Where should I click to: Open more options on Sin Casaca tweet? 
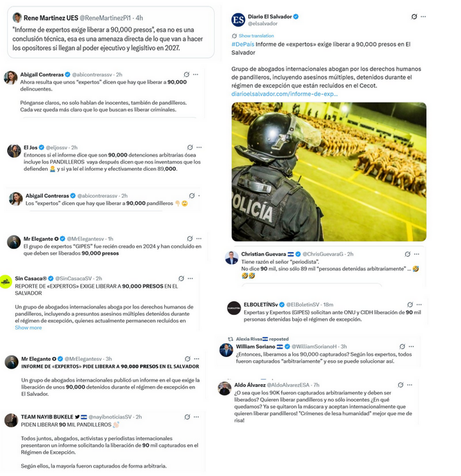pyautogui.click(x=190, y=278)
